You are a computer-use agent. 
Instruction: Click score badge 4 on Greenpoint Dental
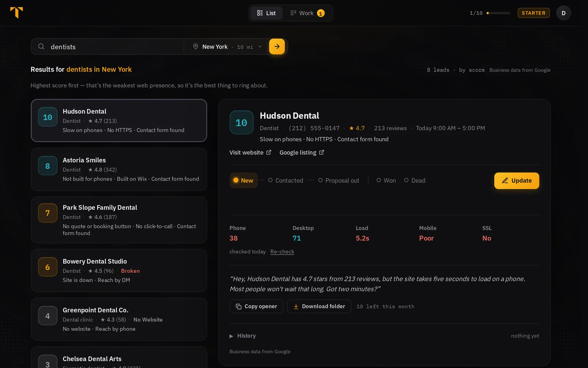[48, 316]
